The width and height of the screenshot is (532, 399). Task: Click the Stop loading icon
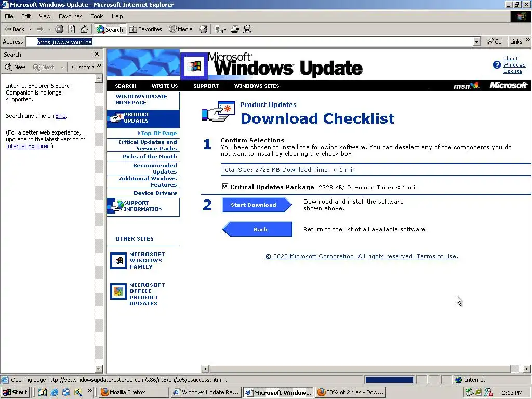(59, 29)
